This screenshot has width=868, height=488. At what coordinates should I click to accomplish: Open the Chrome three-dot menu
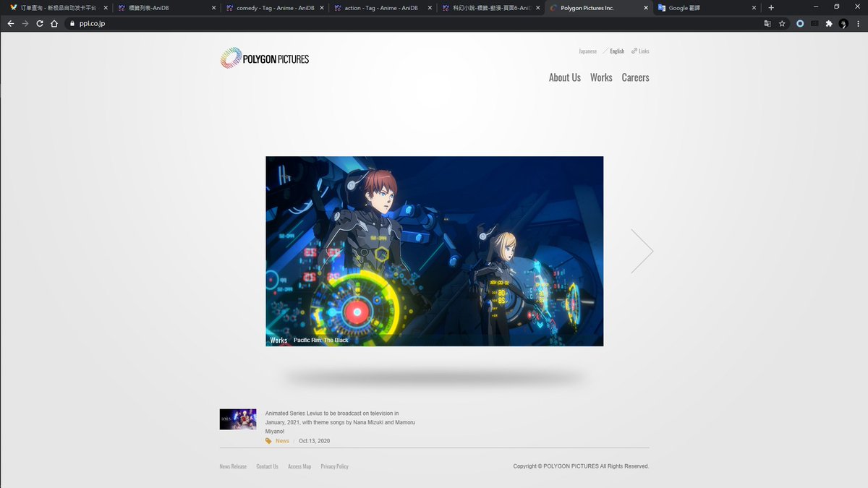coord(858,23)
